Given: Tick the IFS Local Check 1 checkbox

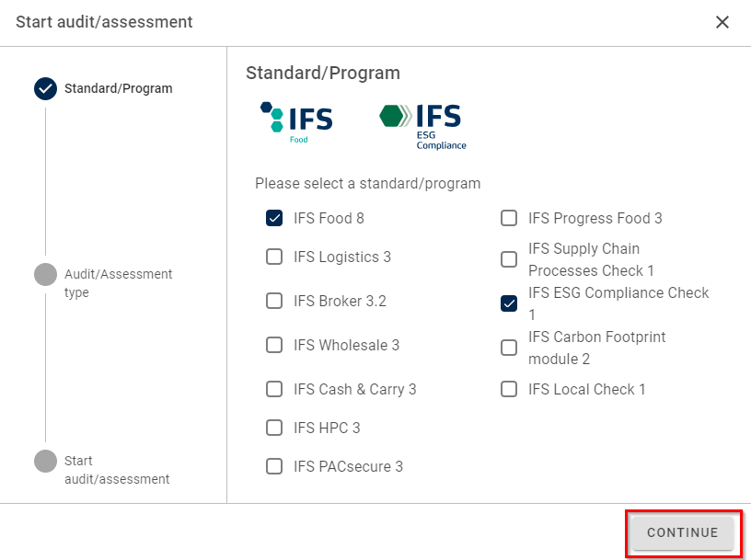Looking at the screenshot, I should pyautogui.click(x=509, y=389).
